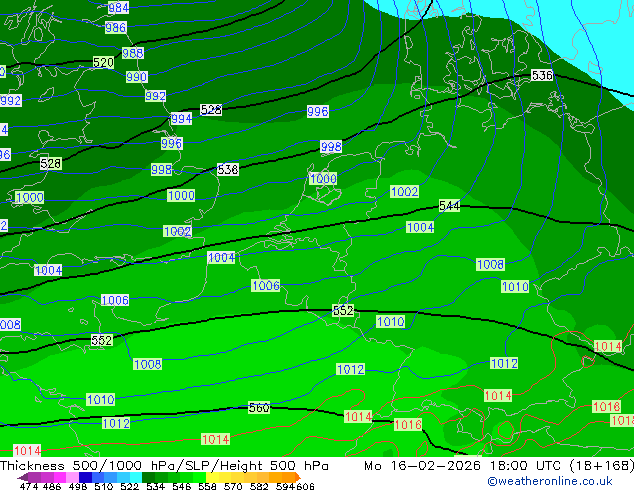634x490 pixels.
Task: Click the 560 height contour label
Action: [259, 408]
